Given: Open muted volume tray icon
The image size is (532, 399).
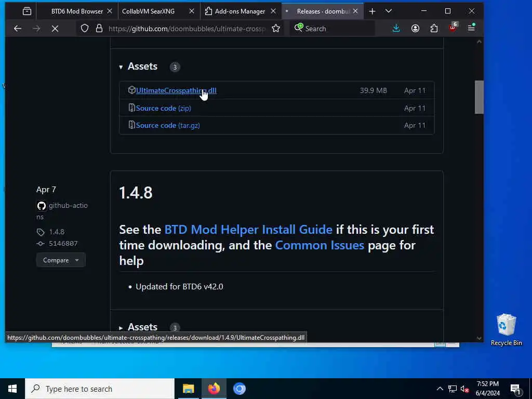Looking at the screenshot, I should [464, 389].
